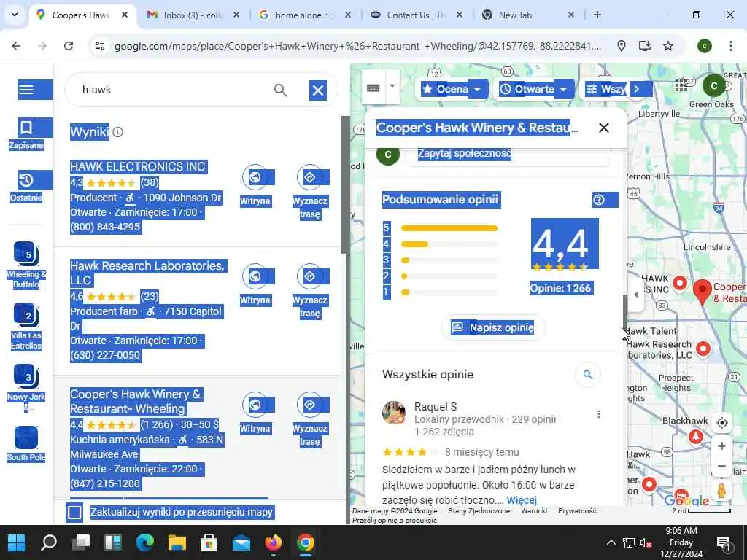
Task: Open a new browser tab
Action: point(597,15)
